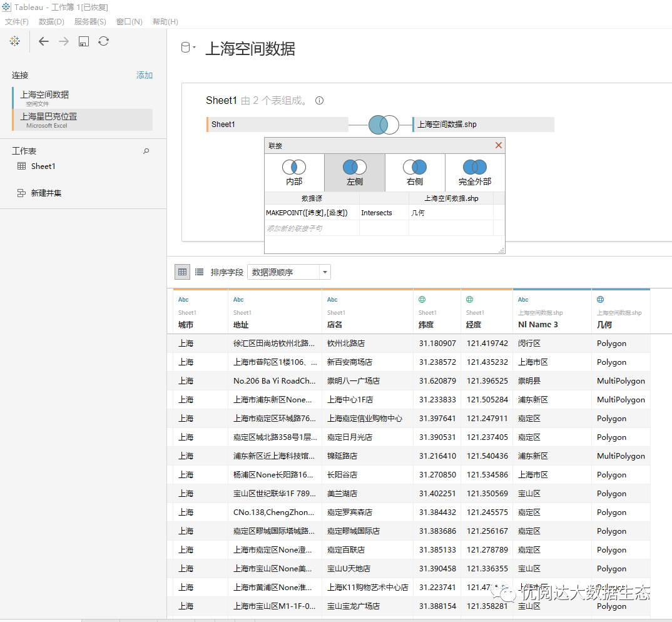672x622 pixels.
Task: Refresh the data source
Action: tap(104, 41)
